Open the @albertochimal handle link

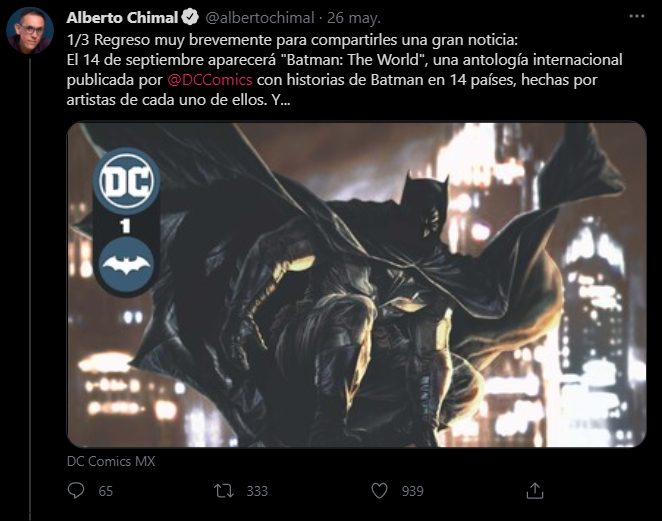tap(260, 18)
